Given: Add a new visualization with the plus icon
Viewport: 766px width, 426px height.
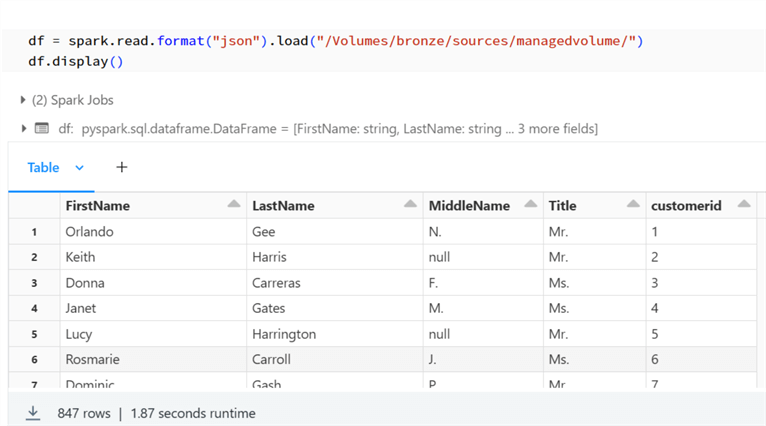Looking at the screenshot, I should pyautogui.click(x=122, y=168).
